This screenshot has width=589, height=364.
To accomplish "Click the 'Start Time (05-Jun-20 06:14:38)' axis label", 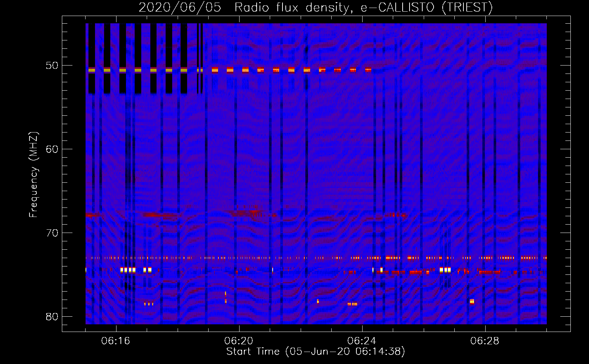I will point(316,352).
